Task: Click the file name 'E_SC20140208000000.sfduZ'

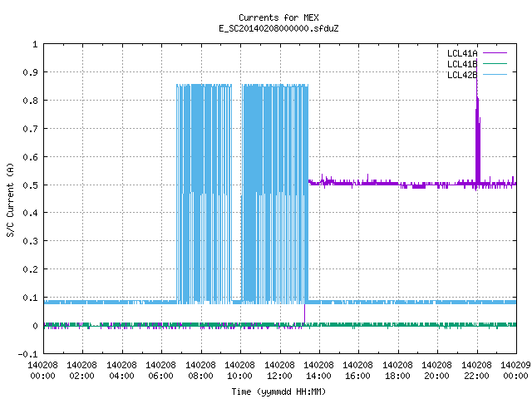Action: point(278,28)
